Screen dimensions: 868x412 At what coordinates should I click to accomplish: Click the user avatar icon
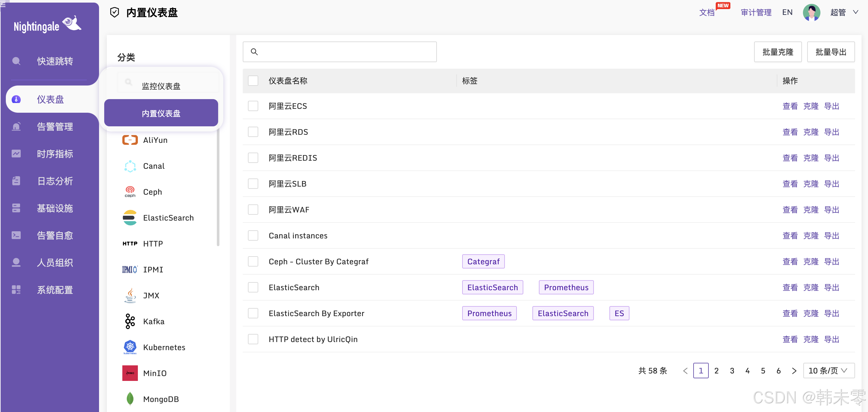811,13
